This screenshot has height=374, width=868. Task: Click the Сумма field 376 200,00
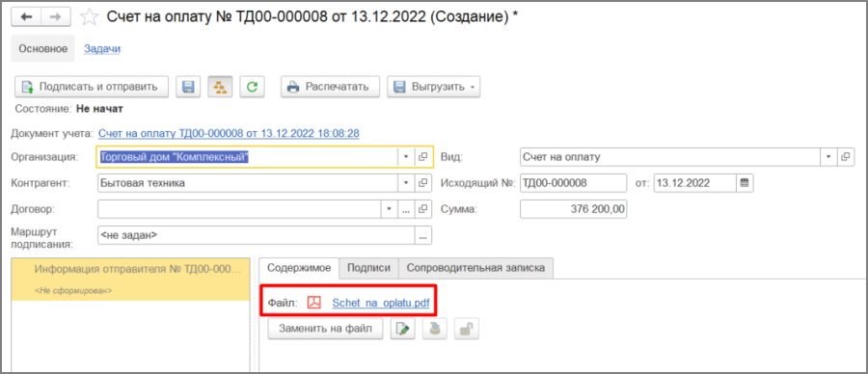[574, 209]
